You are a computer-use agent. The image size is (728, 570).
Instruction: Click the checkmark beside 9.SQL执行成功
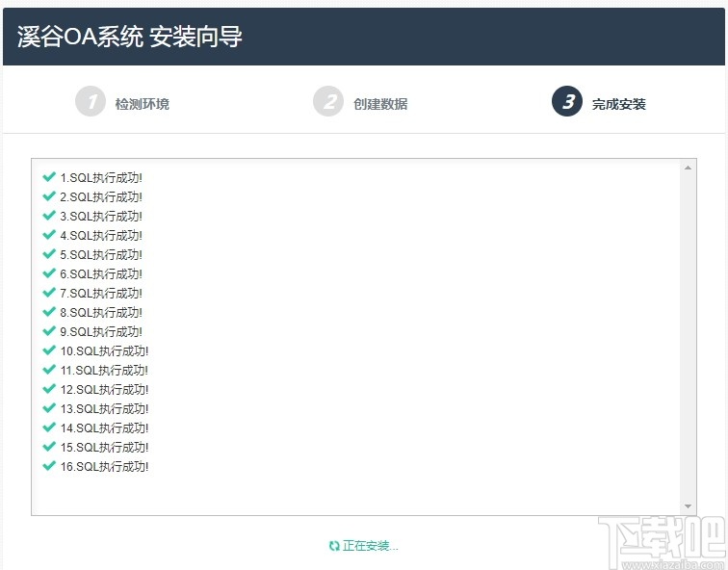pyautogui.click(x=49, y=331)
